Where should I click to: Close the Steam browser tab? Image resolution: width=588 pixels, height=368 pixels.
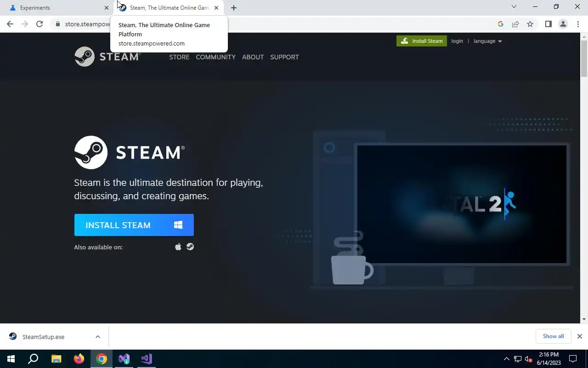(x=216, y=8)
